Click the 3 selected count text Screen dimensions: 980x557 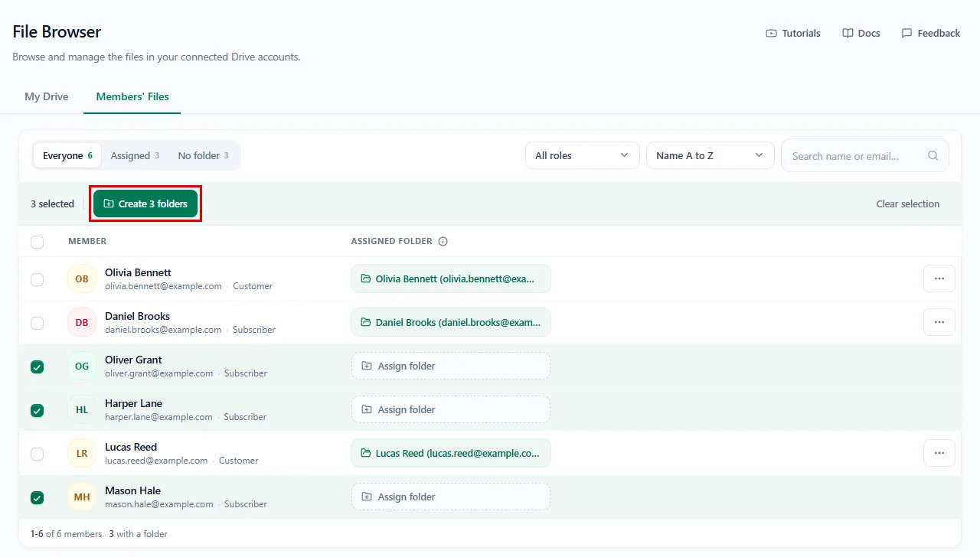pyautogui.click(x=52, y=204)
